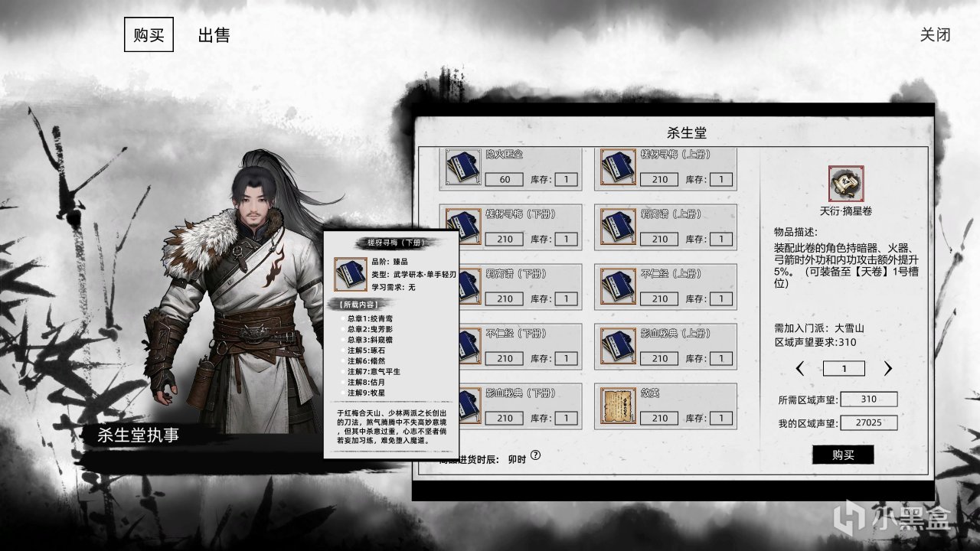Click the purchase quantity field
The image size is (980, 551).
pyautogui.click(x=844, y=369)
